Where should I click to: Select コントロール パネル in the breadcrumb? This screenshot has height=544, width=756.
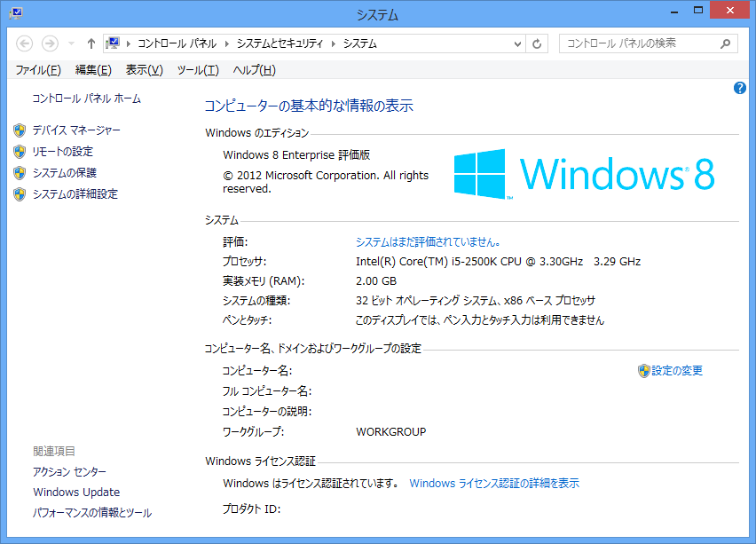[x=177, y=43]
